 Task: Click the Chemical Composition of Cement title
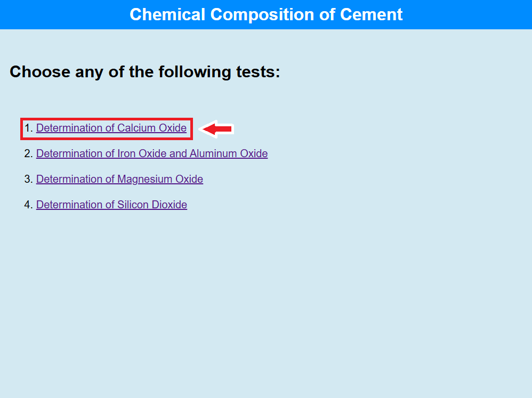point(266,14)
